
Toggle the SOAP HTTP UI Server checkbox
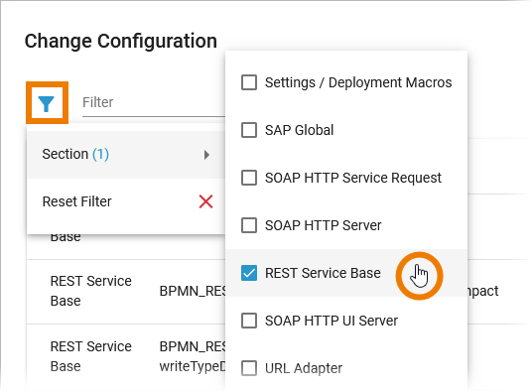point(249,321)
